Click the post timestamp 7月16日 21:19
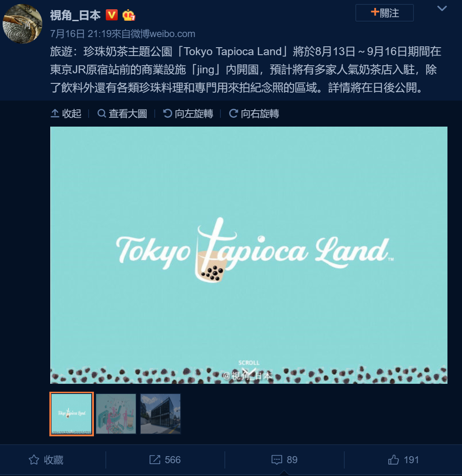 81,34
